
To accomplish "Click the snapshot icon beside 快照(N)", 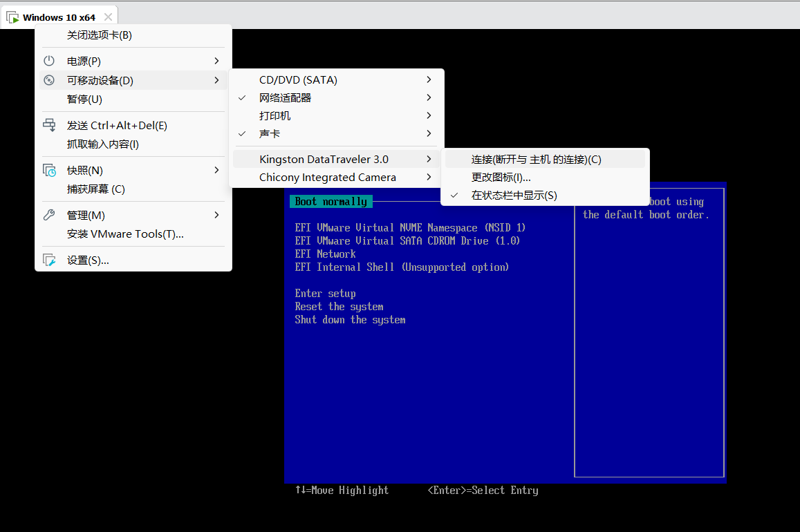I will (x=49, y=170).
